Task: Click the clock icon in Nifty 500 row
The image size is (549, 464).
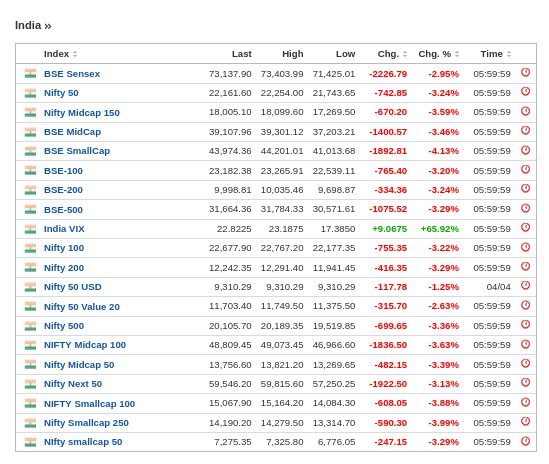Action: point(525,324)
